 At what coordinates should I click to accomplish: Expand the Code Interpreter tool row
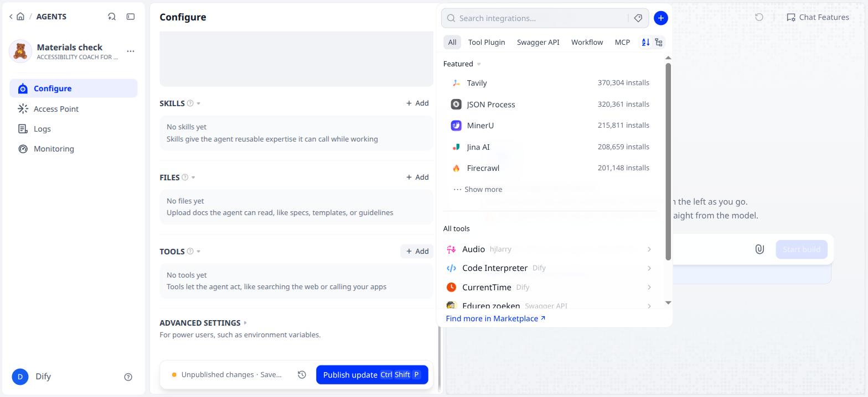pos(550,268)
